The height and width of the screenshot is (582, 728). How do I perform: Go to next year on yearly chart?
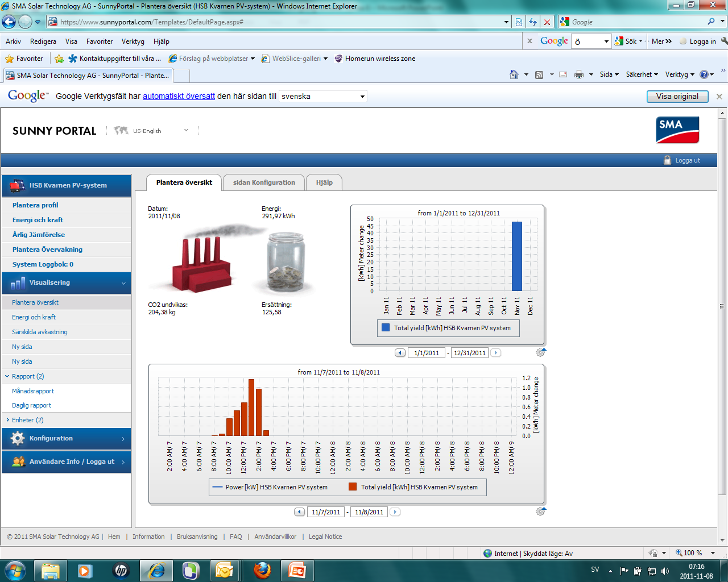tap(495, 353)
